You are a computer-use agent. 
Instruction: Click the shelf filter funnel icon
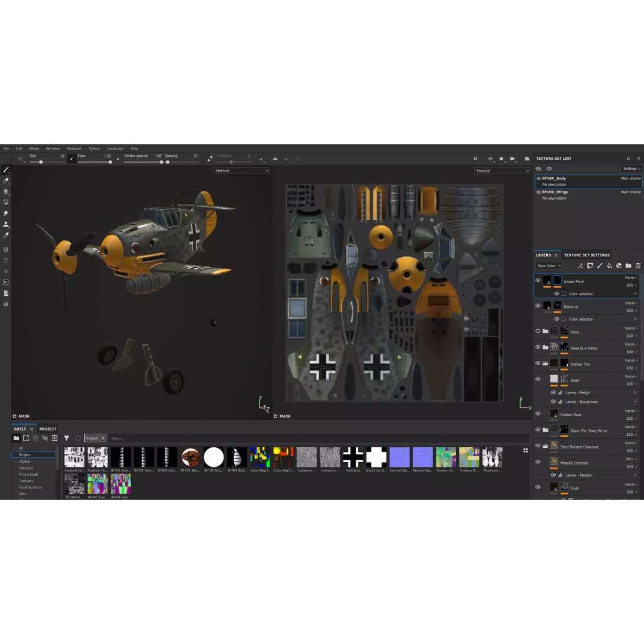(67, 438)
